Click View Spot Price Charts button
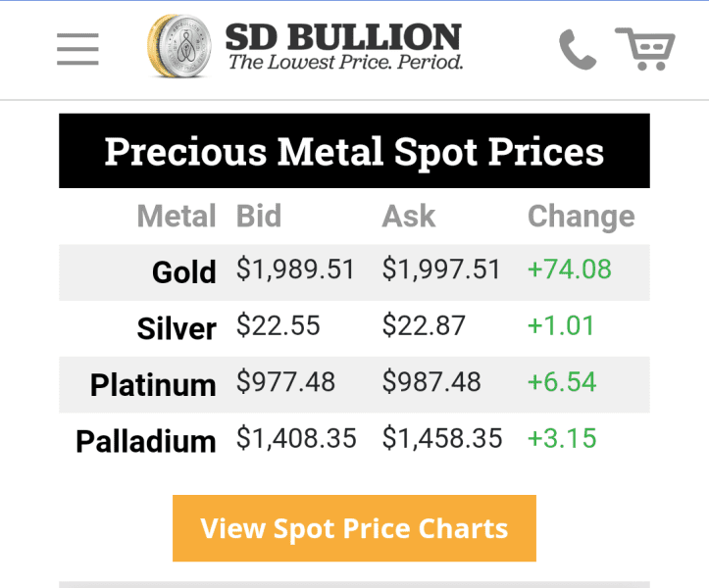 355,528
